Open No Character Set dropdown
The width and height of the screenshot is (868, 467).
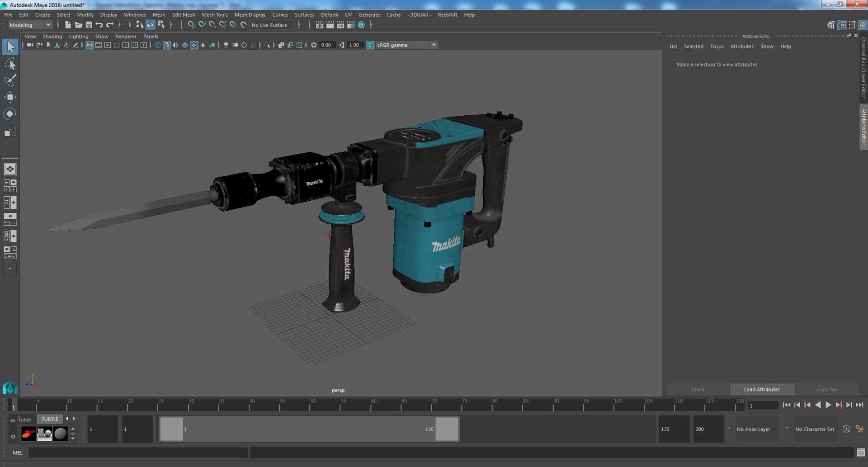pyautogui.click(x=815, y=429)
